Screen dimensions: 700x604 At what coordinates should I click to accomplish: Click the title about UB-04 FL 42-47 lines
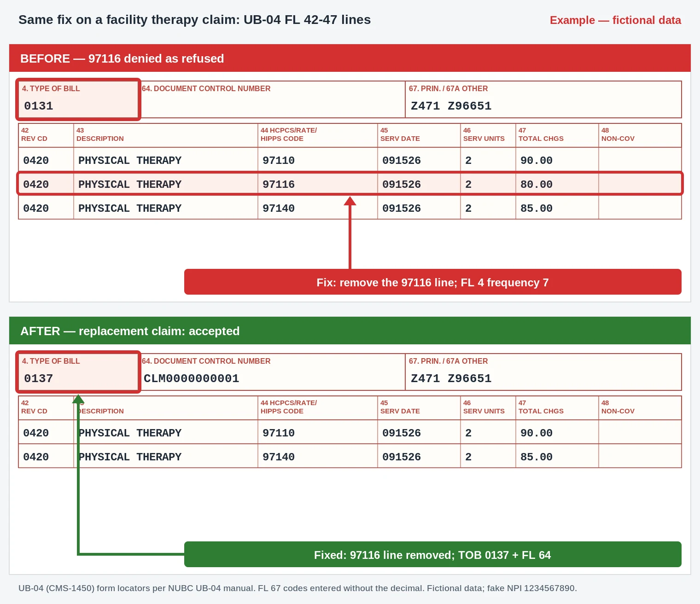(x=194, y=20)
